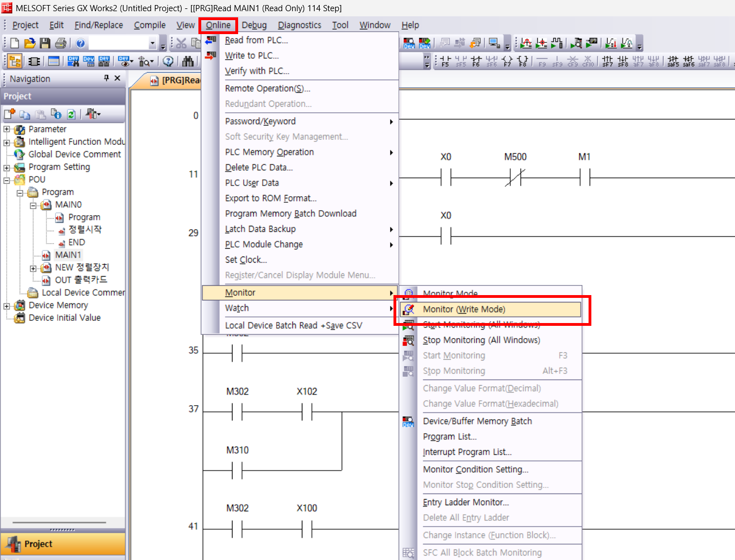Open the Project menu
This screenshot has width=735, height=560.
pyautogui.click(x=26, y=25)
